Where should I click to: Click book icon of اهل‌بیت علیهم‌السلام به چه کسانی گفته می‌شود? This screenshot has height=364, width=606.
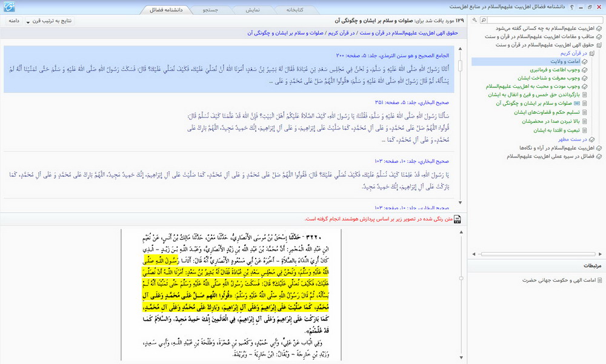[x=599, y=28]
